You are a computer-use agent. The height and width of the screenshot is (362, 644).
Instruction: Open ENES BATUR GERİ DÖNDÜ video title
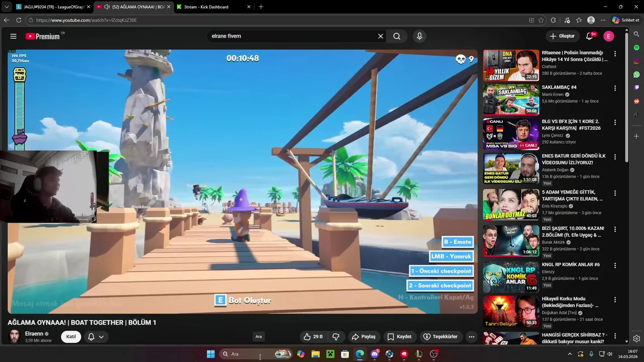(574, 159)
